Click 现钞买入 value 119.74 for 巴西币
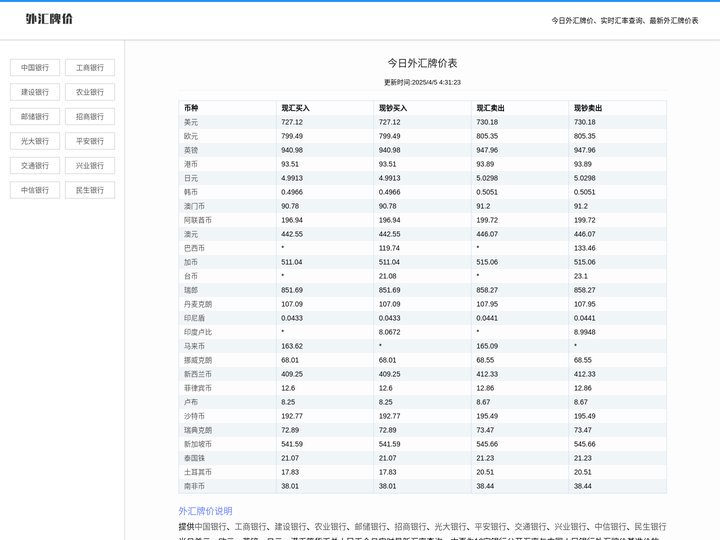Screen dimensions: 720x540 (389, 248)
